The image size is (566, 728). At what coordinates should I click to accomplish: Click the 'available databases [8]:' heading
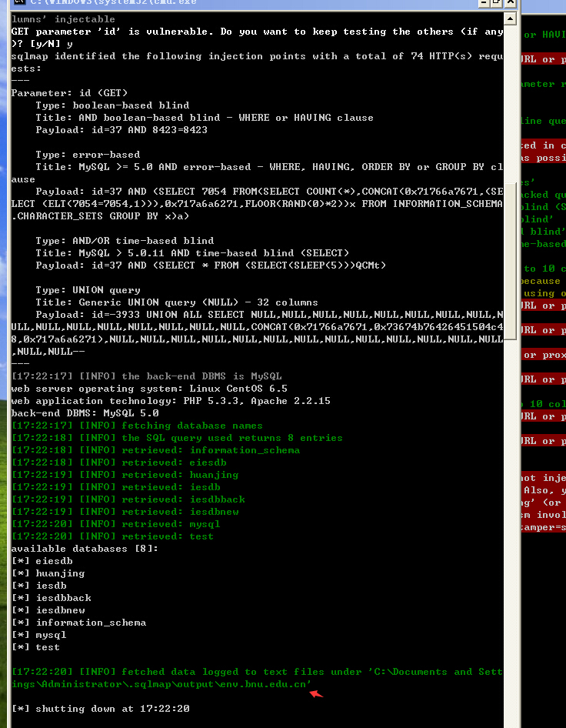click(85, 549)
